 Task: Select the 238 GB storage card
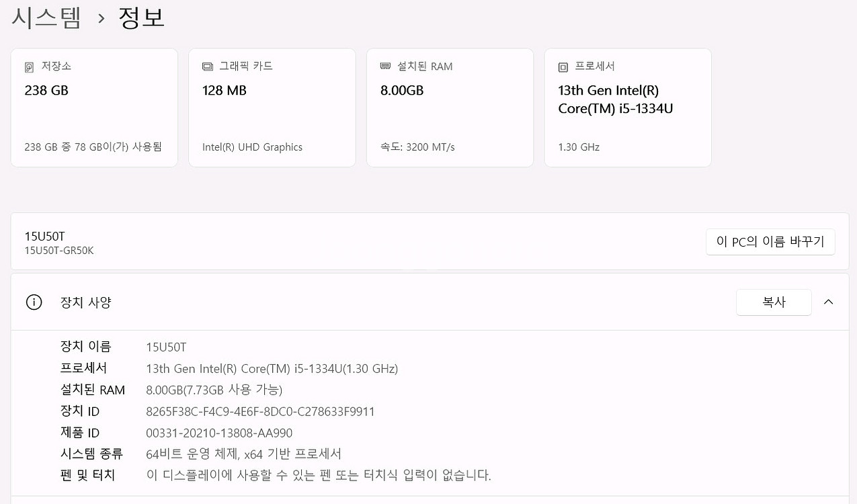[x=94, y=108]
